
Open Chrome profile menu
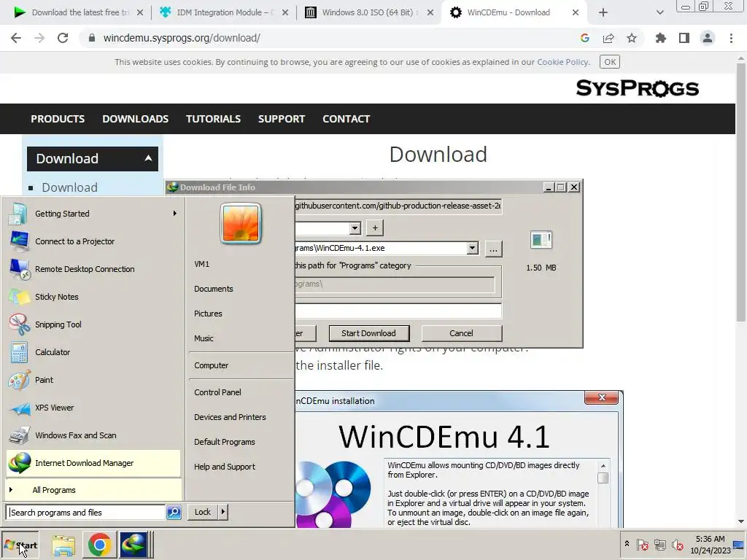click(708, 38)
